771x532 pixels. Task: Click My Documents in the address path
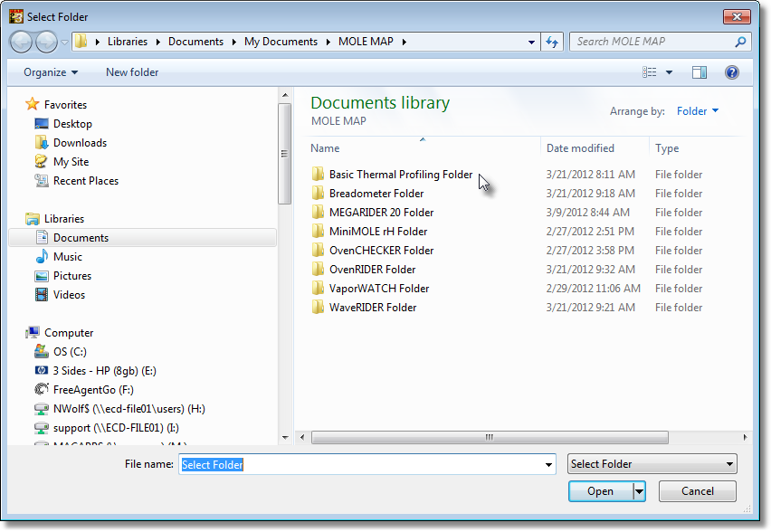pos(281,42)
